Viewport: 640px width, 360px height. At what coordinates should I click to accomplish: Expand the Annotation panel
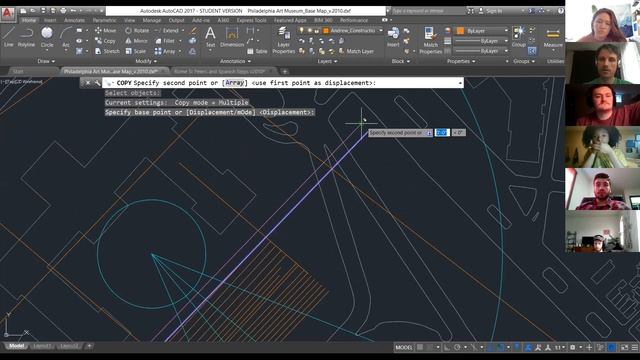(x=235, y=61)
